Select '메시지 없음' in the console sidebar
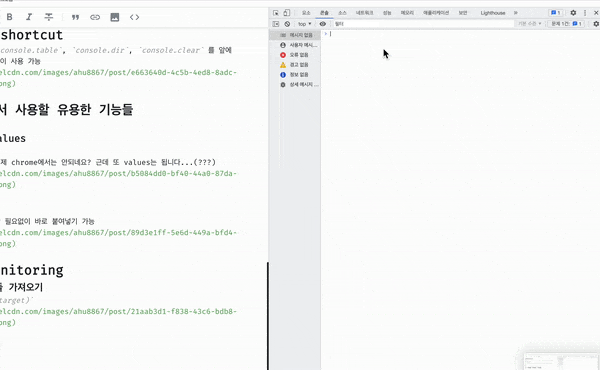The width and height of the screenshot is (600, 370). (x=295, y=35)
